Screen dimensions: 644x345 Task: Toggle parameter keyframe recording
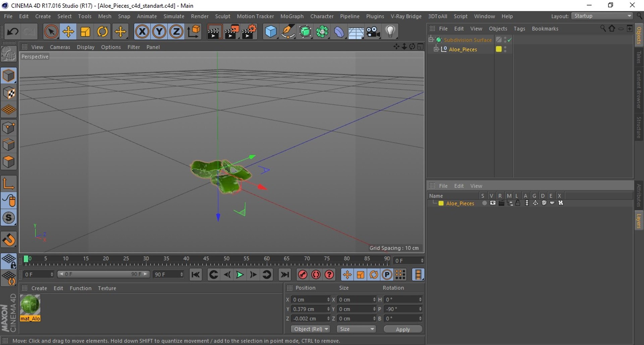click(x=387, y=275)
